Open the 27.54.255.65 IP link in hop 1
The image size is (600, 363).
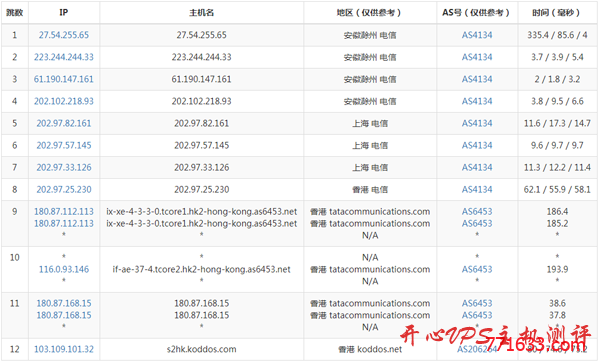tap(64, 35)
